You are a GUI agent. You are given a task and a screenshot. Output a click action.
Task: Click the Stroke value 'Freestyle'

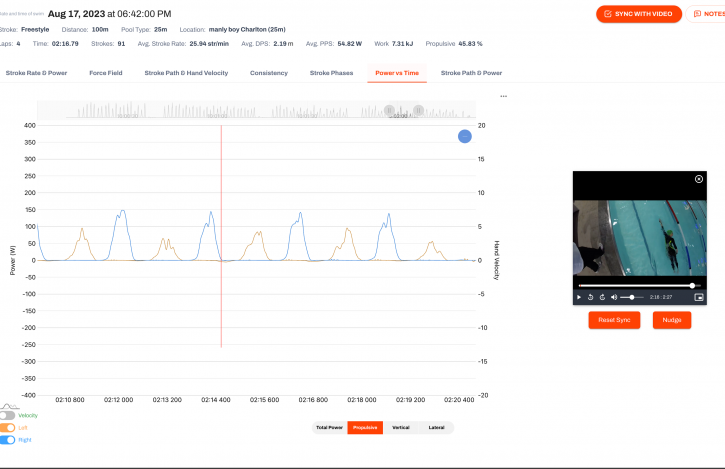[x=35, y=30]
